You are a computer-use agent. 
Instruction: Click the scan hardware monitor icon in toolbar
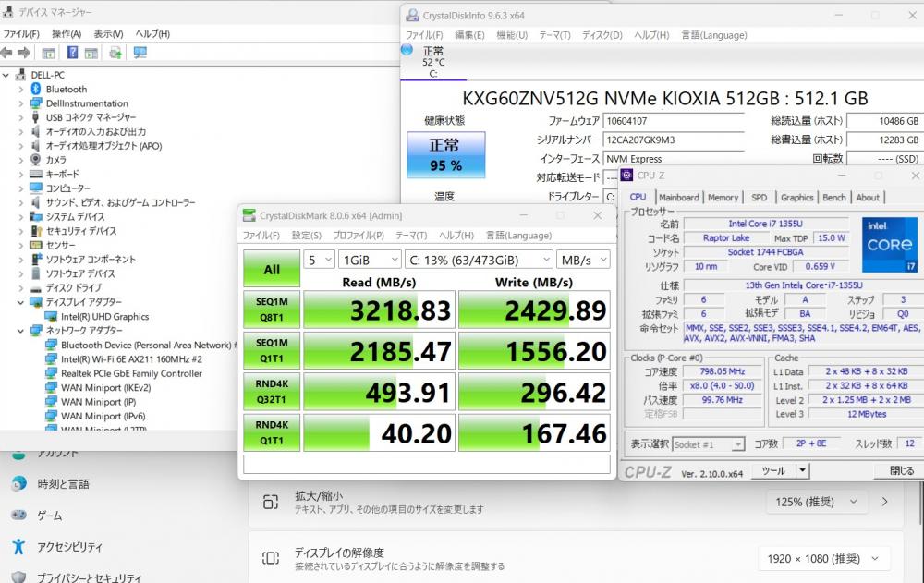pyautogui.click(x=140, y=53)
